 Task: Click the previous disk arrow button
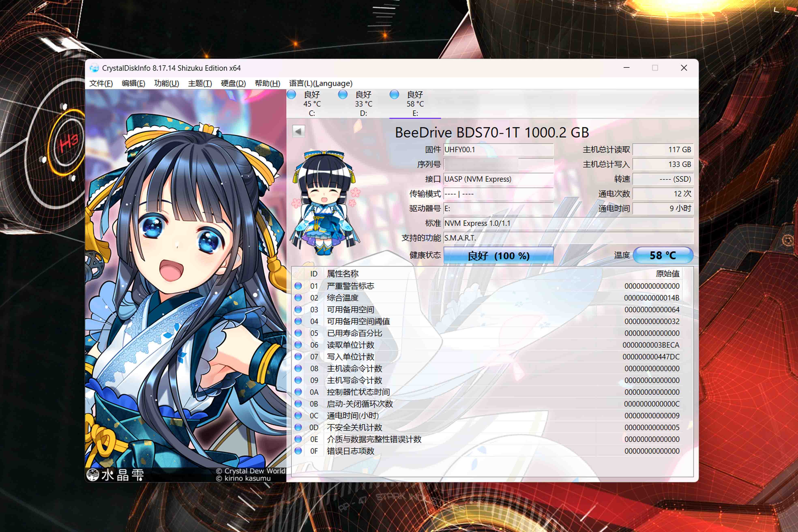299,131
